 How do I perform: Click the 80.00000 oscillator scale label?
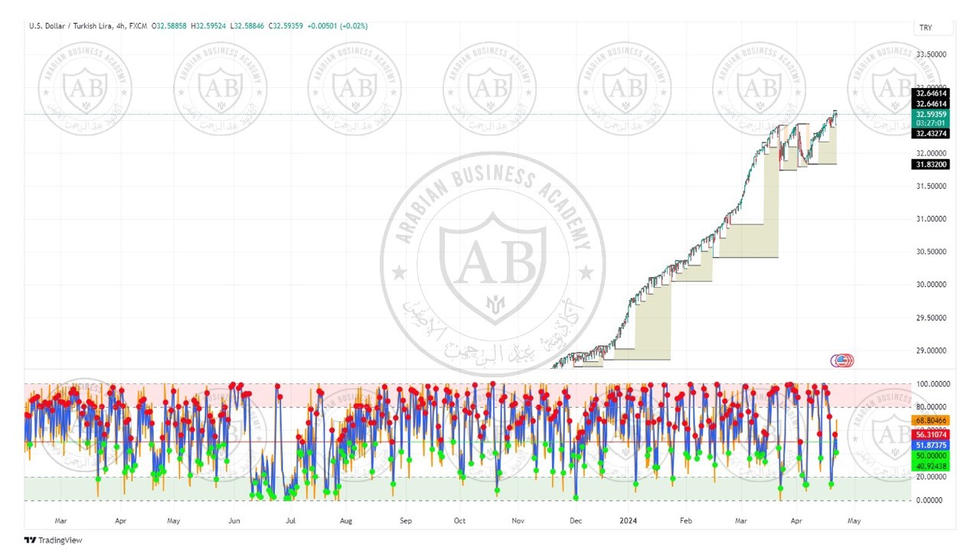click(933, 407)
